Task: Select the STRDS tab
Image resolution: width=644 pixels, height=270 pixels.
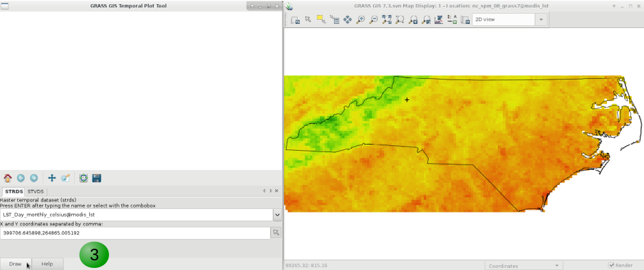Action: [14, 192]
